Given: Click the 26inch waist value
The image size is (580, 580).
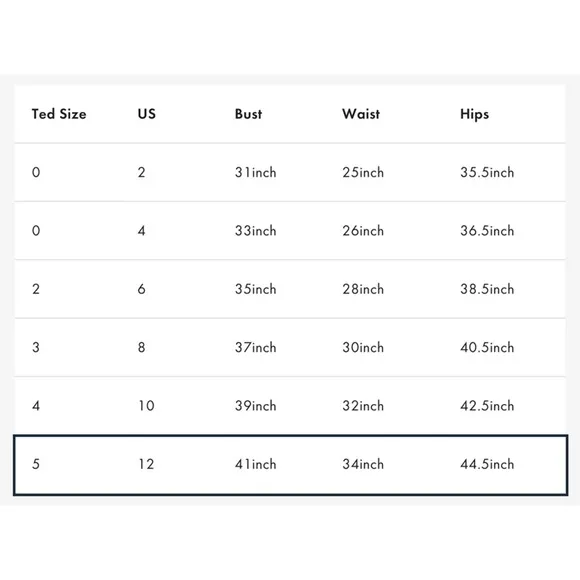Looking at the screenshot, I should (x=362, y=231).
